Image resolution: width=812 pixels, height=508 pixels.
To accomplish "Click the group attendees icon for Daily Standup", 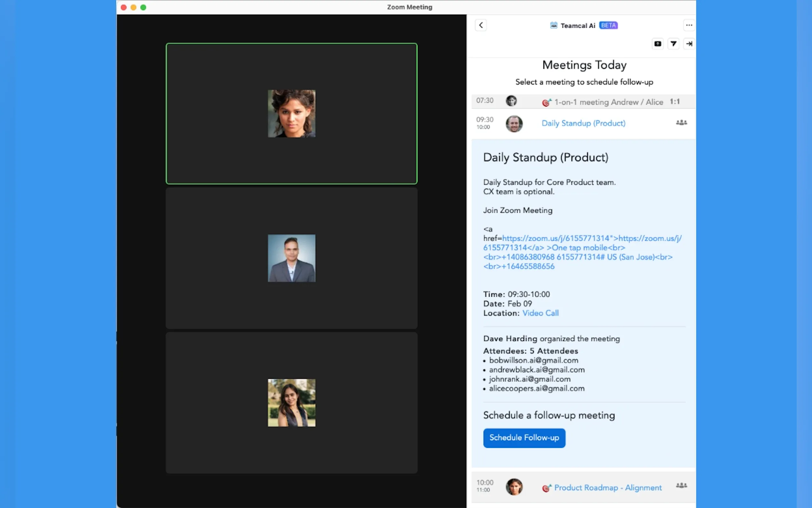I will pyautogui.click(x=681, y=123).
